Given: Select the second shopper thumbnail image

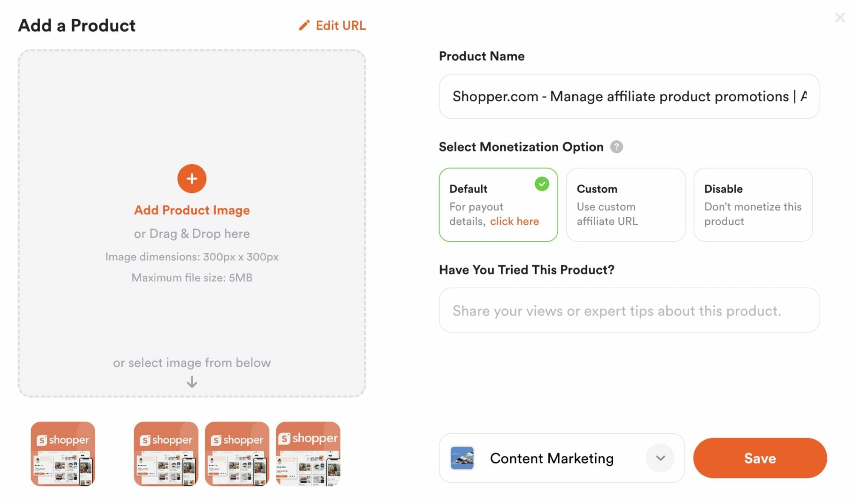Looking at the screenshot, I should [x=166, y=454].
